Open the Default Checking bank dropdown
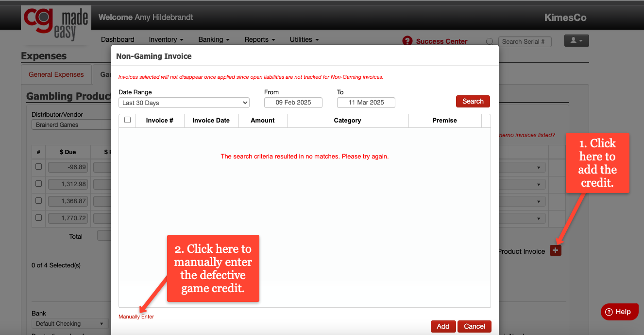This screenshot has width=644, height=335. point(70,324)
